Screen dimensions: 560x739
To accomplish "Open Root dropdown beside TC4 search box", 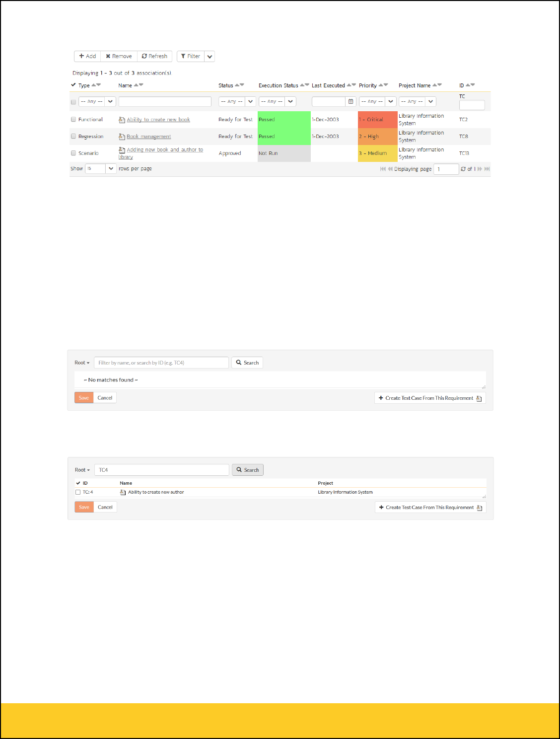I will click(82, 470).
